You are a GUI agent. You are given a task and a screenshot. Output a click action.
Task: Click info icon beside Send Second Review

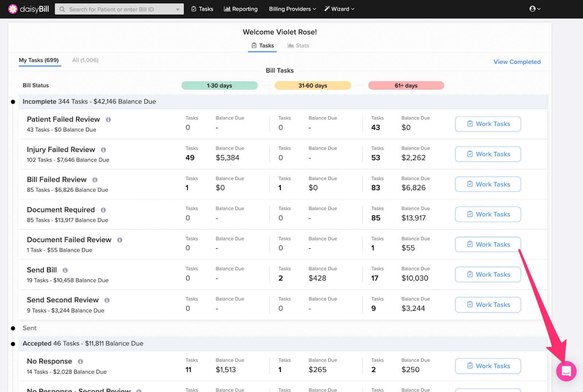click(107, 300)
